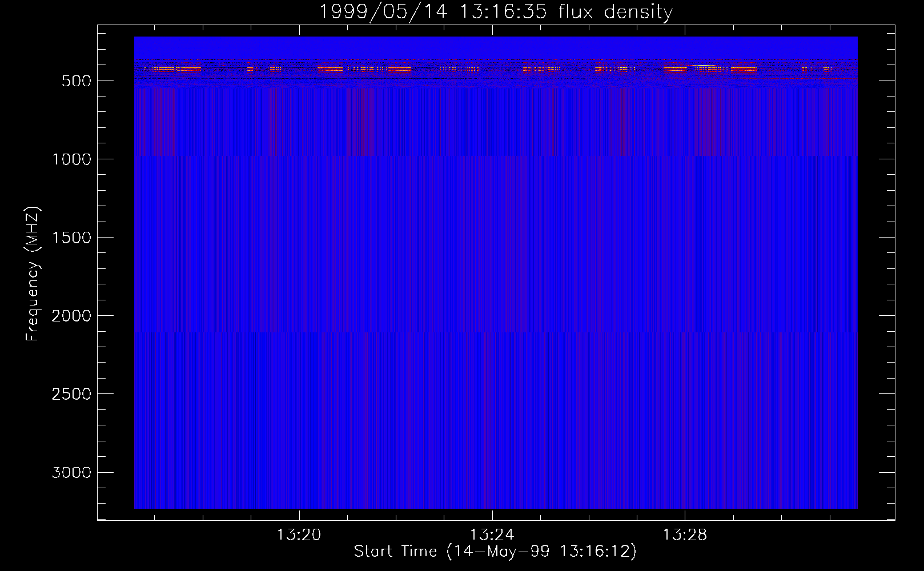Select the 'Frequency (MHZ)' y-axis label
Viewport: 924px width, 571px height.
pos(33,274)
